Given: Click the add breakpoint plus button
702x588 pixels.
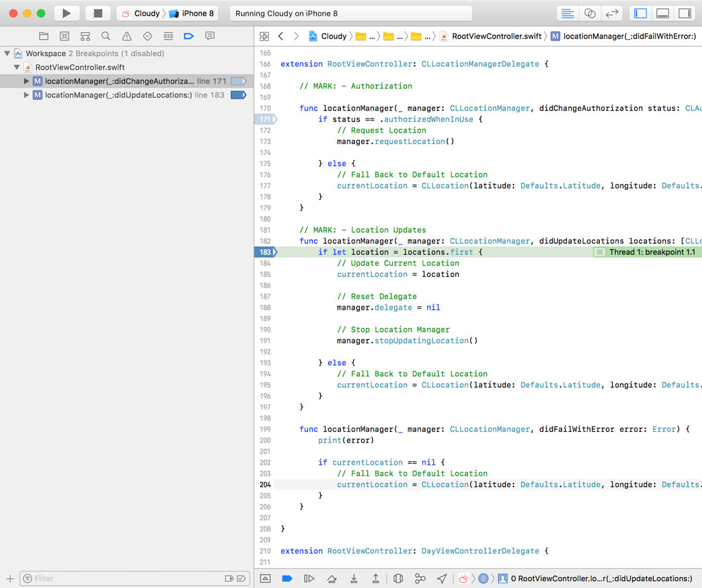Looking at the screenshot, I should pos(10,578).
